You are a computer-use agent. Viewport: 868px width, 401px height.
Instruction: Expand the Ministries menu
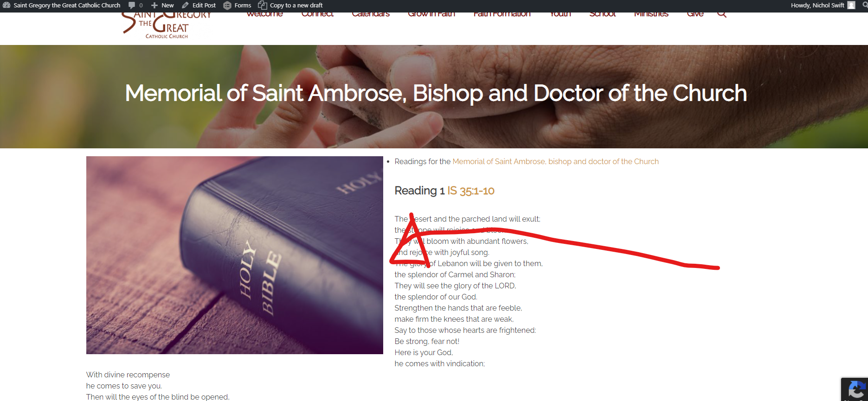[x=651, y=15]
